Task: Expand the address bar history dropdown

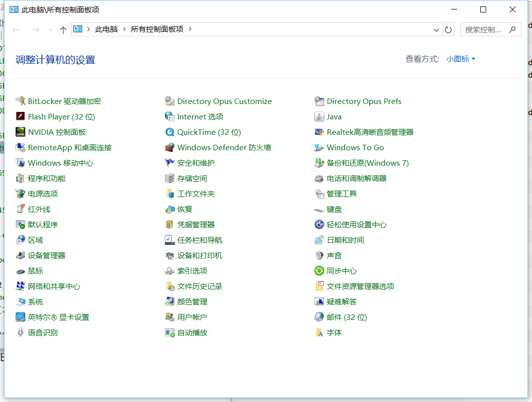Action: coord(436,29)
